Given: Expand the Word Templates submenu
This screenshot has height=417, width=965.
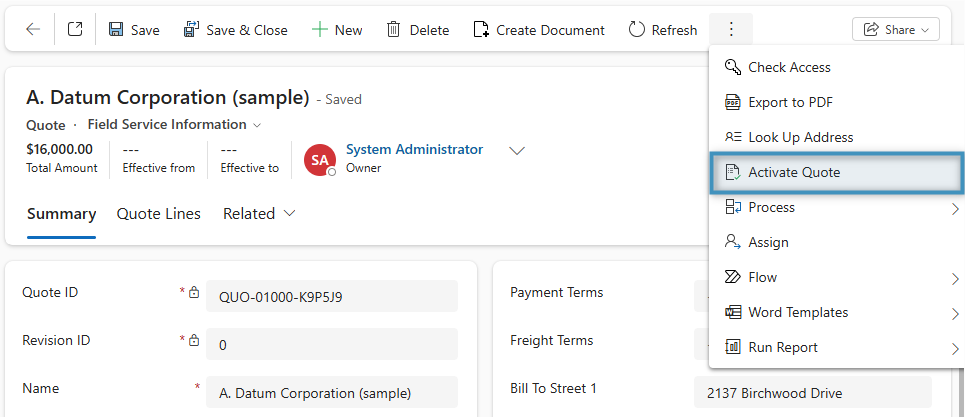Looking at the screenshot, I should point(798,312).
